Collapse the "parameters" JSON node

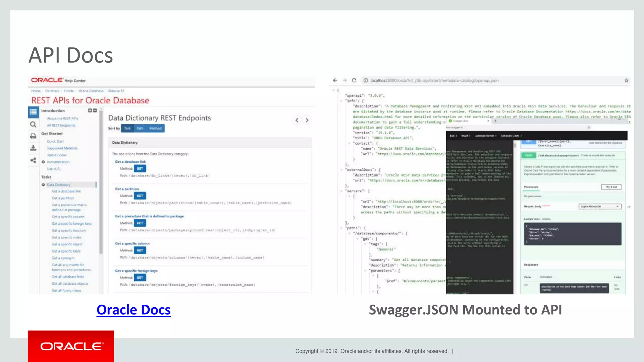[x=365, y=270]
